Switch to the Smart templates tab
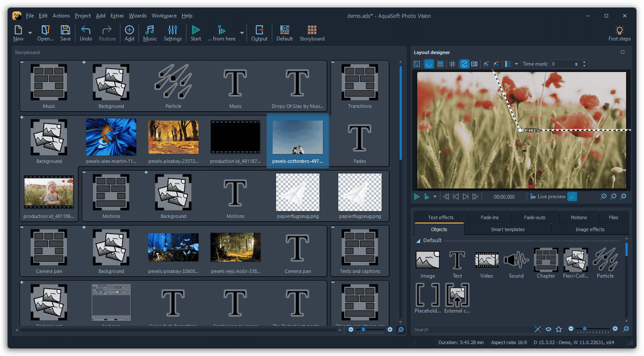The width and height of the screenshot is (644, 356). (508, 230)
